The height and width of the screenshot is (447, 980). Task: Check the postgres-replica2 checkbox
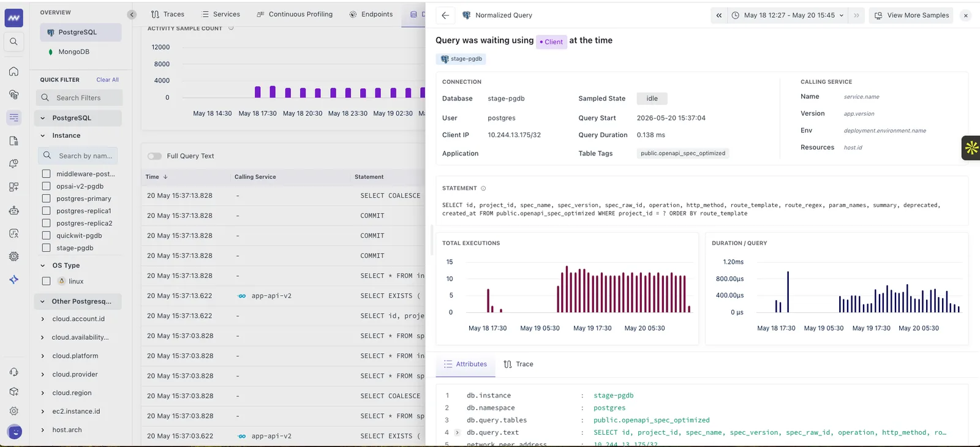46,223
